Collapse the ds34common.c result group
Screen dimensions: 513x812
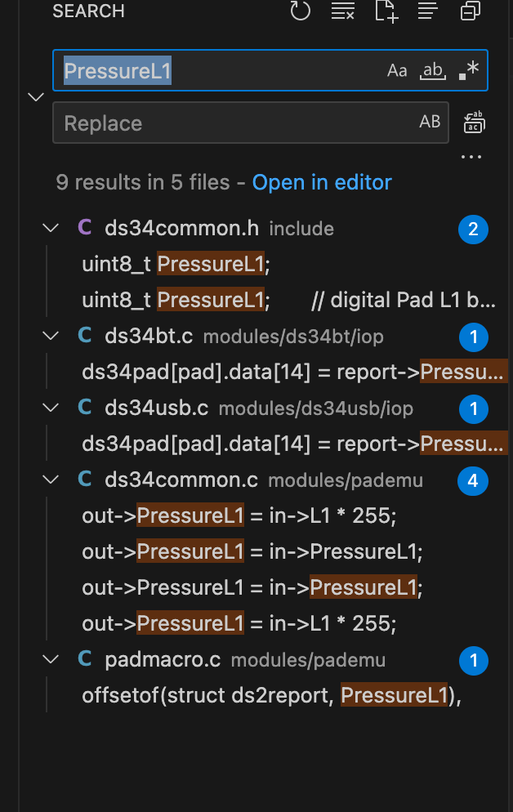pyautogui.click(x=50, y=480)
